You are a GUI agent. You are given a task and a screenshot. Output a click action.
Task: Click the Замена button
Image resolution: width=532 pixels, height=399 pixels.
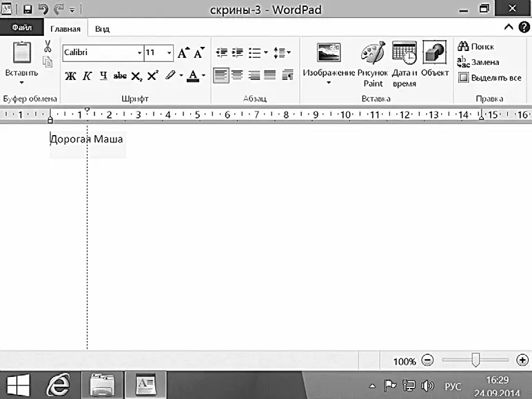(478, 62)
